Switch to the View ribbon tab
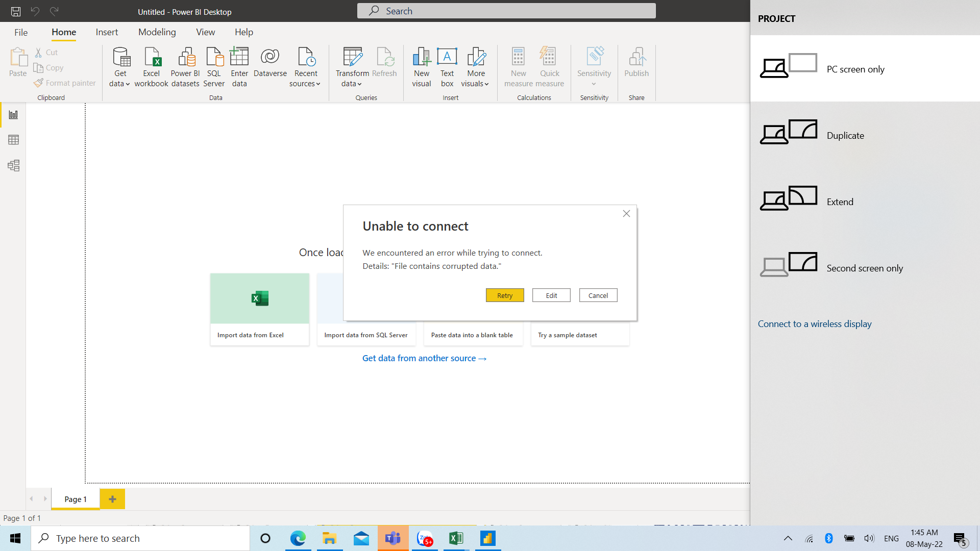Image resolution: width=980 pixels, height=551 pixels. tap(206, 32)
